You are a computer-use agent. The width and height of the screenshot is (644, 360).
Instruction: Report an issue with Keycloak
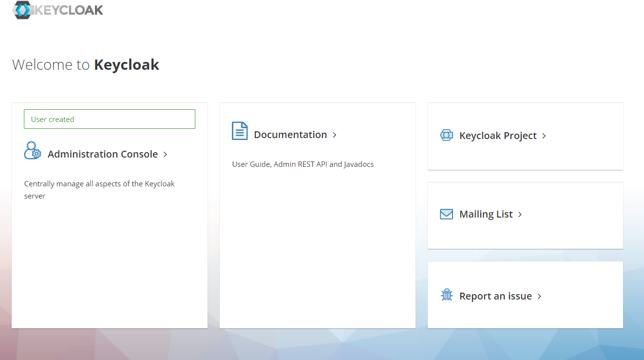[x=495, y=296]
